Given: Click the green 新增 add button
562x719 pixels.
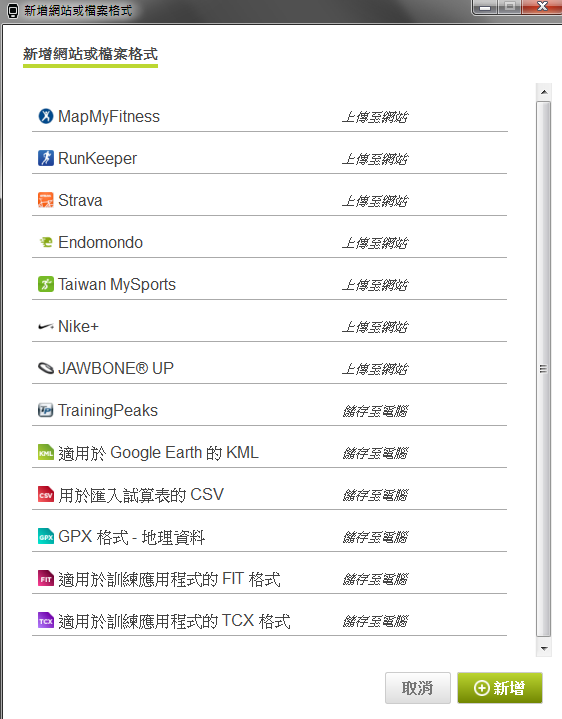Looking at the screenshot, I should pyautogui.click(x=500, y=688).
